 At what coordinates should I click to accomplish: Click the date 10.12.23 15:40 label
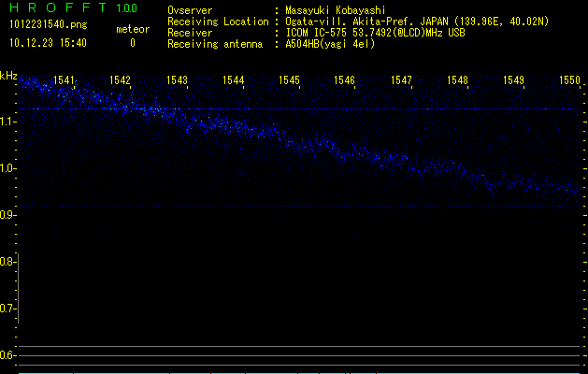coord(48,43)
